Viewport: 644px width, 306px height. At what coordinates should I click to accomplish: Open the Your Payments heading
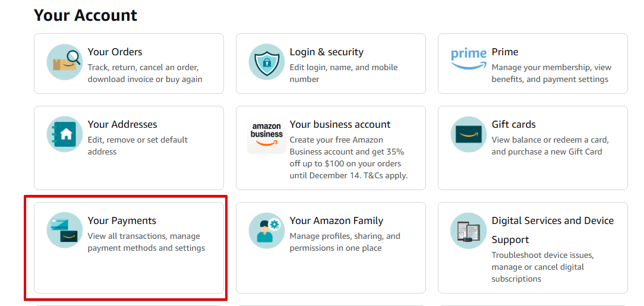coord(122,220)
